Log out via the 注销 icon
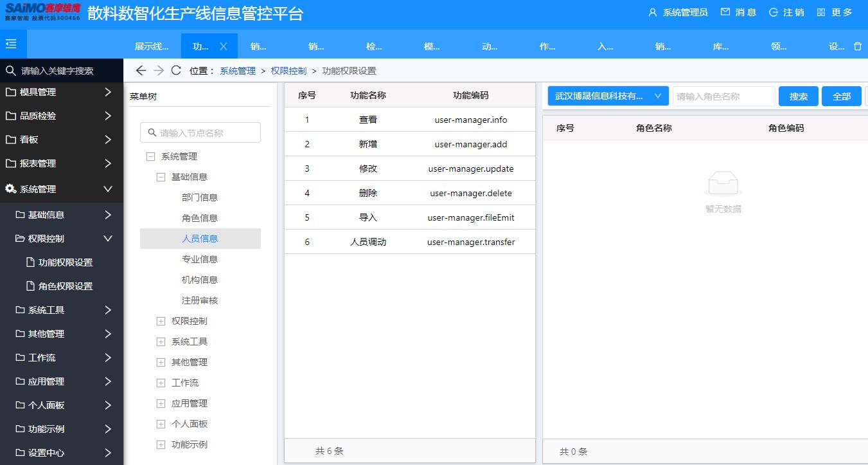Screen dimensions: 868x465 785,12
